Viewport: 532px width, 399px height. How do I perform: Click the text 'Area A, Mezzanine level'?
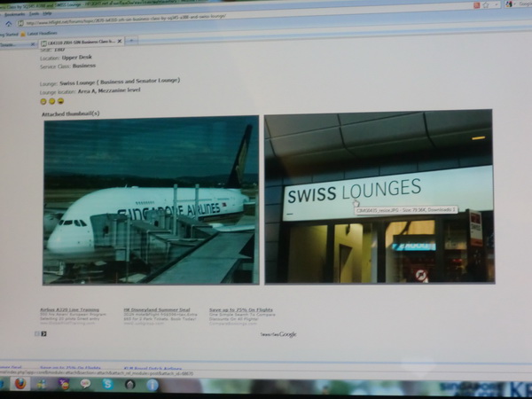pos(109,90)
